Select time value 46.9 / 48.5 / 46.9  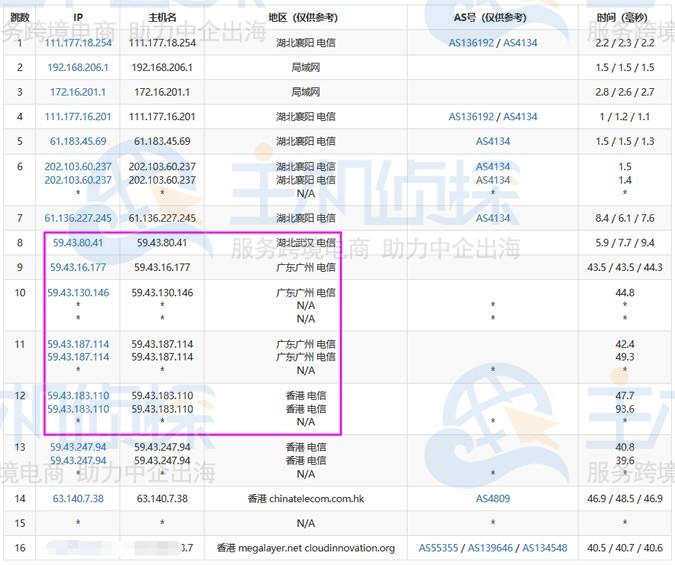625,498
